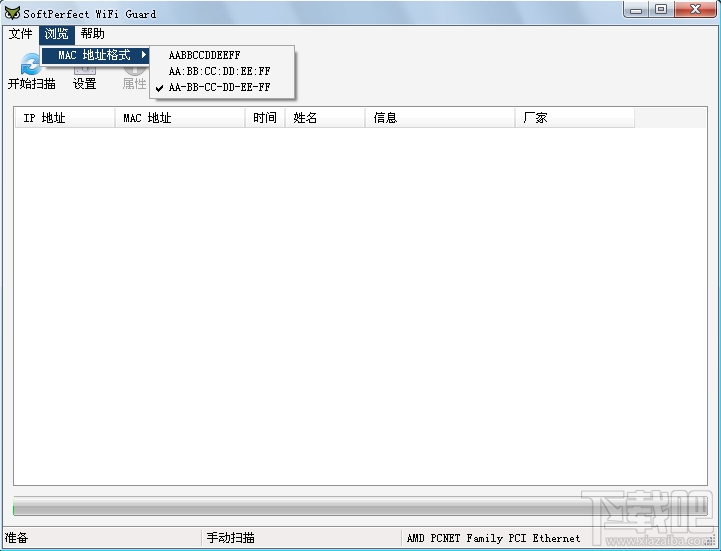Click the SoftPerfect WiFi Guard owl icon
Viewport: 721px width, 551px height.
pos(12,13)
